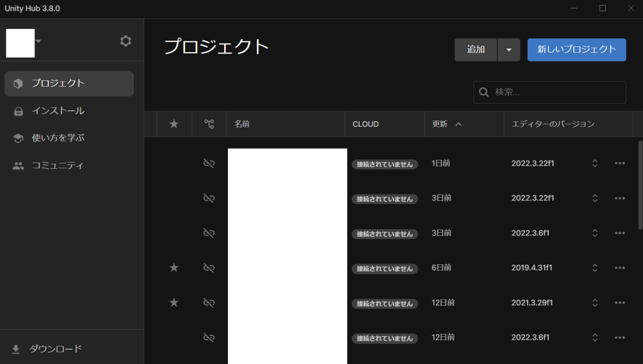Click magnifier icon in search box
643x364 pixels.
484,92
